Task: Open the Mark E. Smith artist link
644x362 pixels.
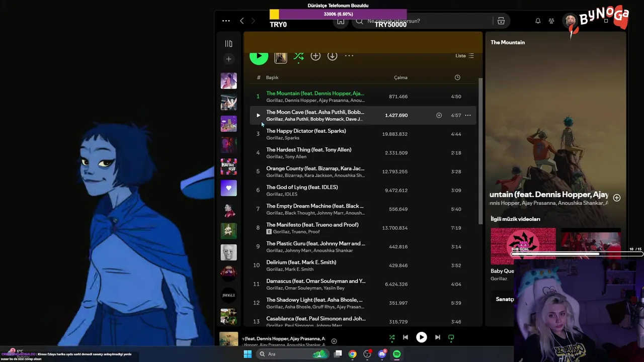Action: pos(299,269)
